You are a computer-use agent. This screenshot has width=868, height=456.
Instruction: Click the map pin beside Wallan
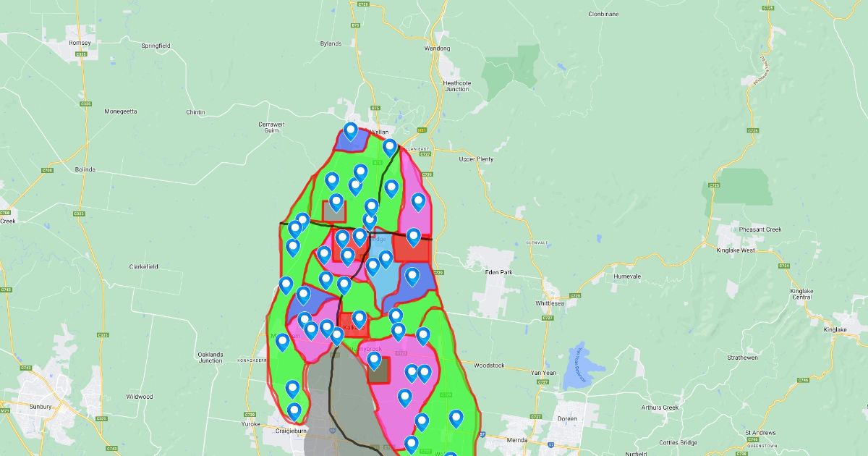pos(351,131)
